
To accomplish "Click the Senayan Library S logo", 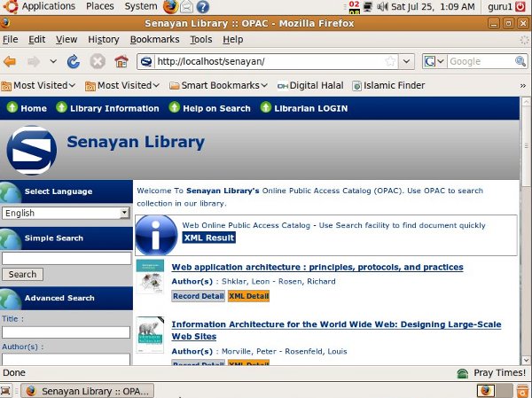I will [x=32, y=151].
